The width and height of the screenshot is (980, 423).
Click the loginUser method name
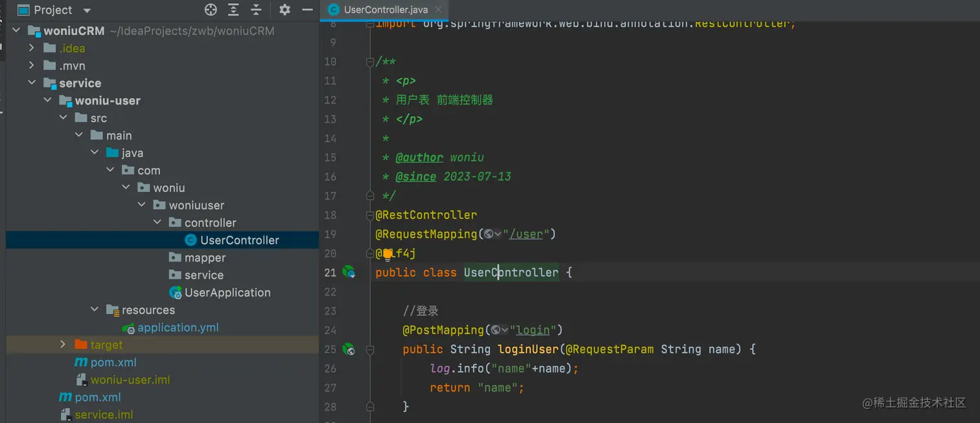tap(528, 349)
